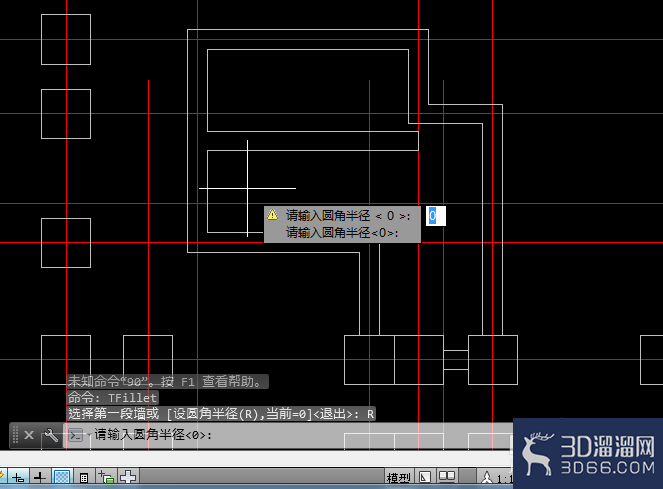Click second tooltip line '请输入圆角半径<0>:'
The height and width of the screenshot is (489, 663).
tap(342, 233)
